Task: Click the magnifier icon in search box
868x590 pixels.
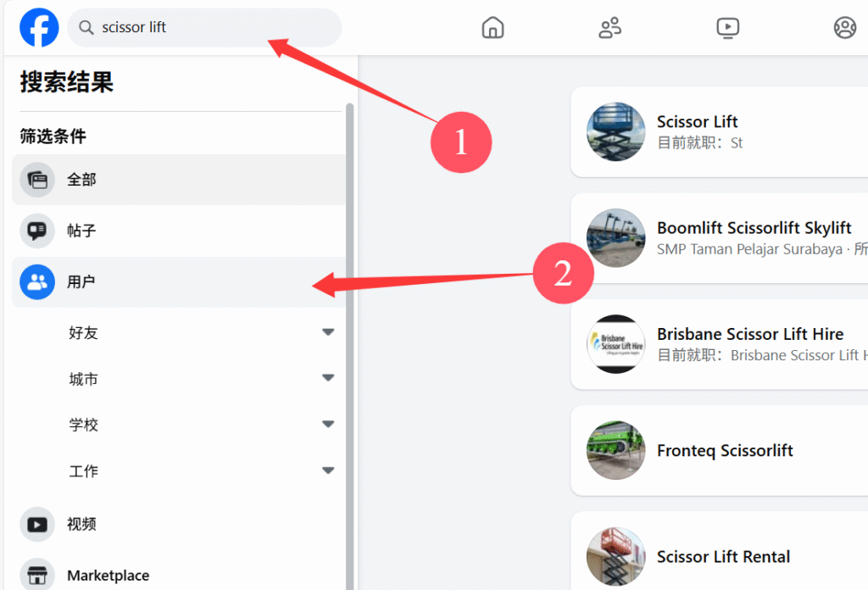Action: point(86,28)
